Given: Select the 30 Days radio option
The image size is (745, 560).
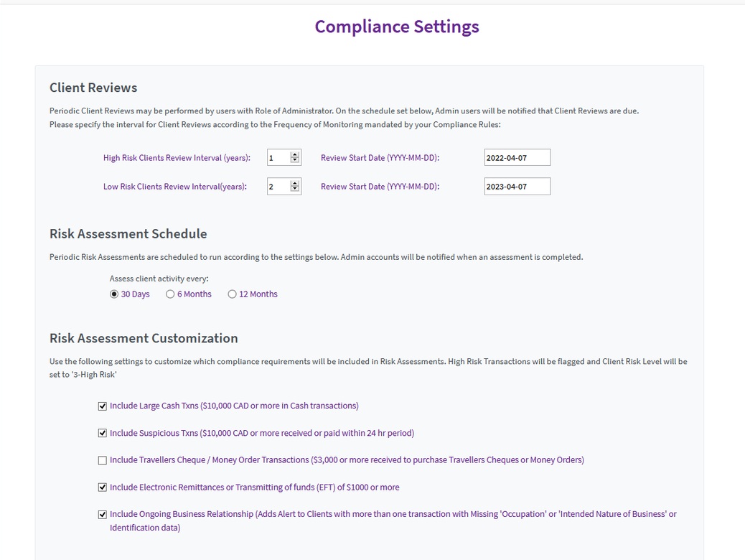Looking at the screenshot, I should 114,294.
